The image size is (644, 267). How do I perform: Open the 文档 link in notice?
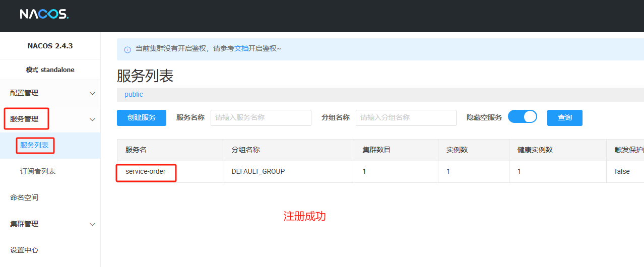coord(241,49)
